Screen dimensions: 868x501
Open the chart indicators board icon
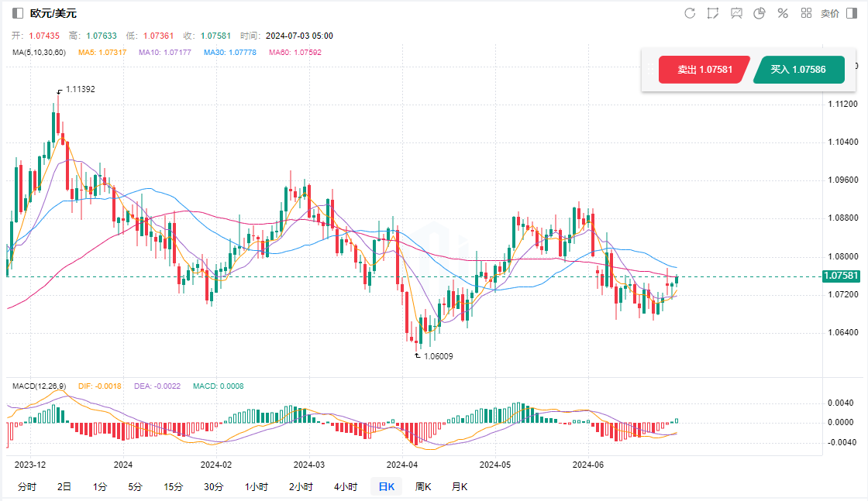tap(736, 13)
